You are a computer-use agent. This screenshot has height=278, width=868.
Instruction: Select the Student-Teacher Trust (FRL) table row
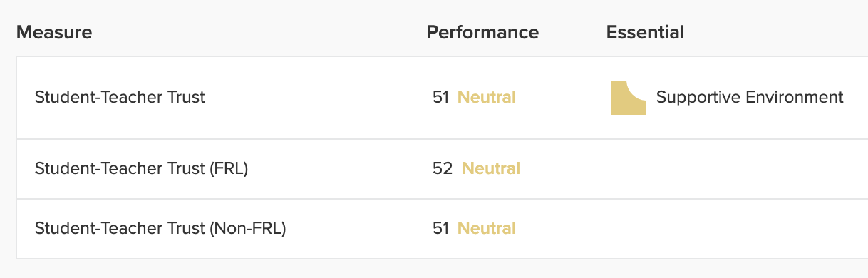[x=442, y=169]
